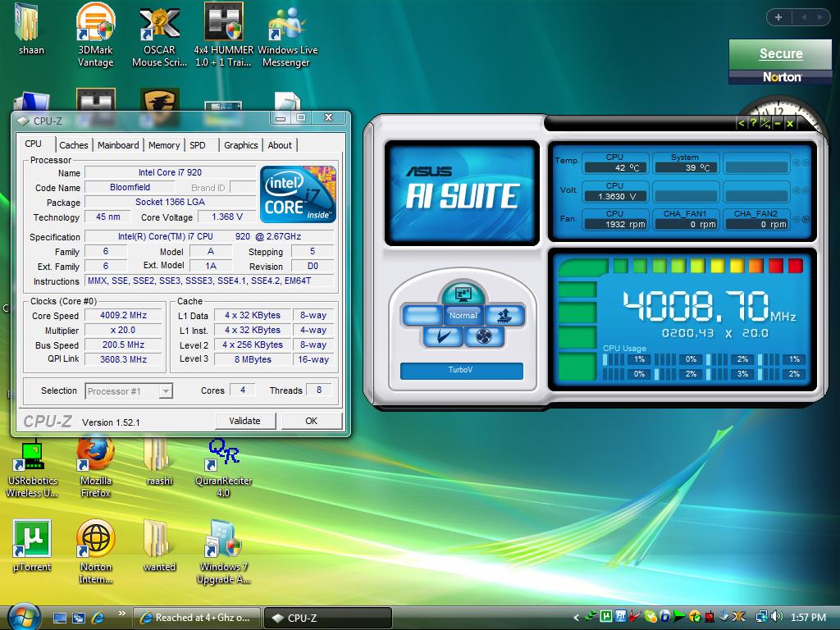
Task: Switch to Mainboard tab in CPU-Z
Action: point(118,145)
